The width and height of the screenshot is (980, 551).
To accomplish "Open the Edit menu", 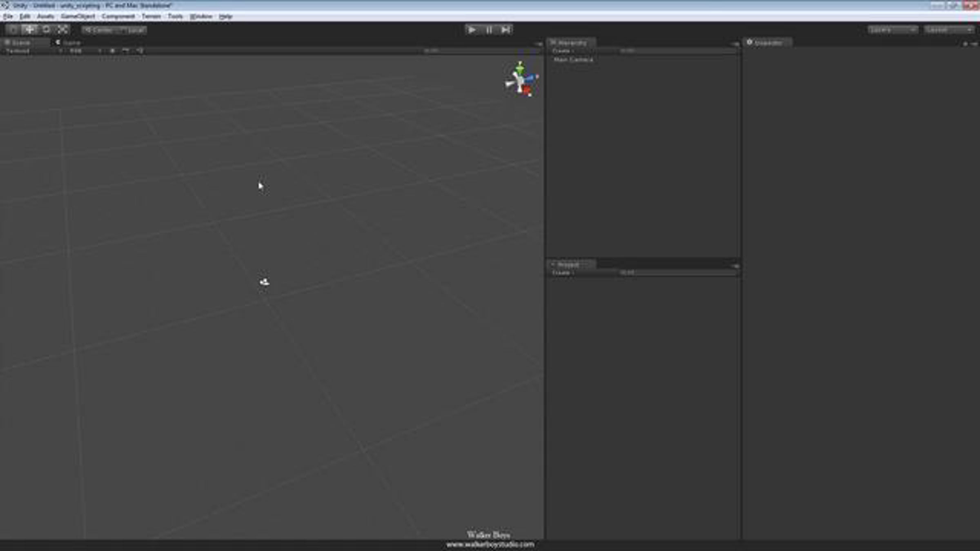I will coord(24,16).
